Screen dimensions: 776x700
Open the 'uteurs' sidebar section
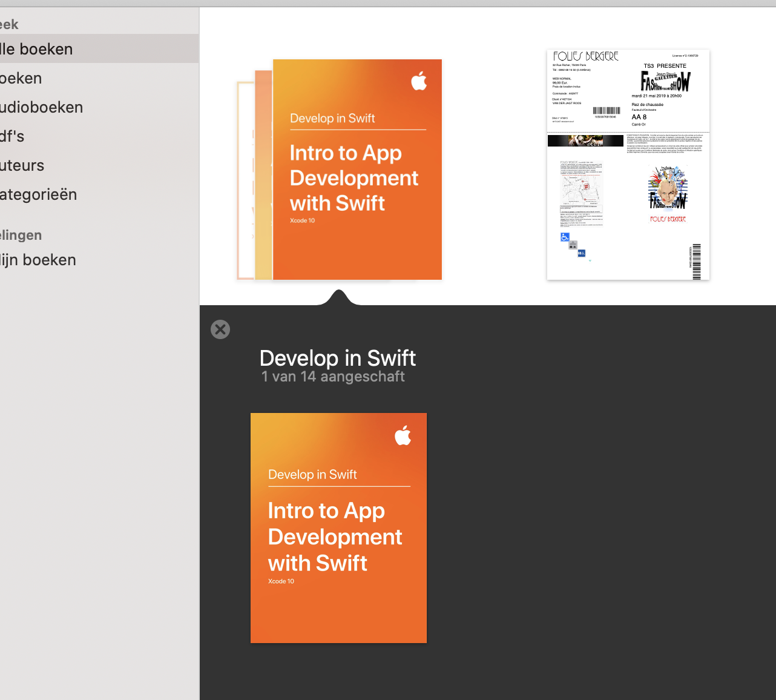point(99,165)
